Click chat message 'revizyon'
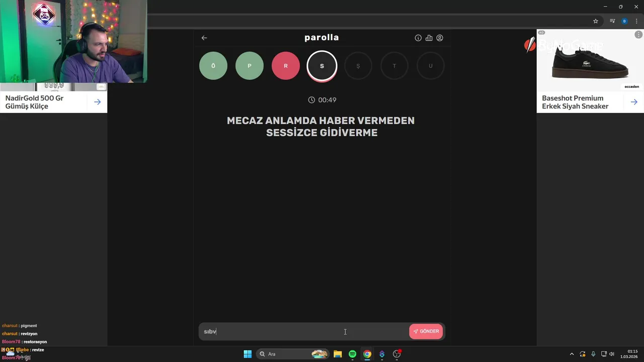 click(29, 334)
